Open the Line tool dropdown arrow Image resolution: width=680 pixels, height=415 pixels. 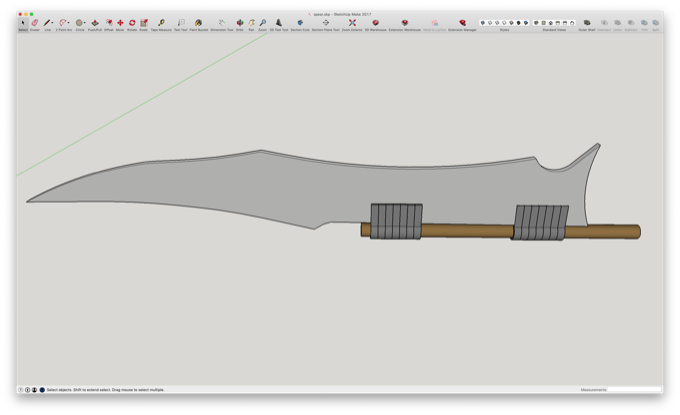tap(52, 23)
